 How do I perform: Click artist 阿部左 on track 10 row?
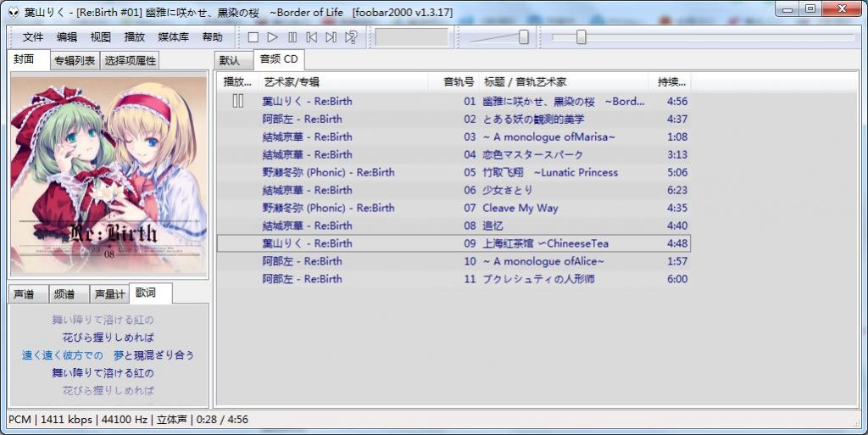click(x=278, y=260)
